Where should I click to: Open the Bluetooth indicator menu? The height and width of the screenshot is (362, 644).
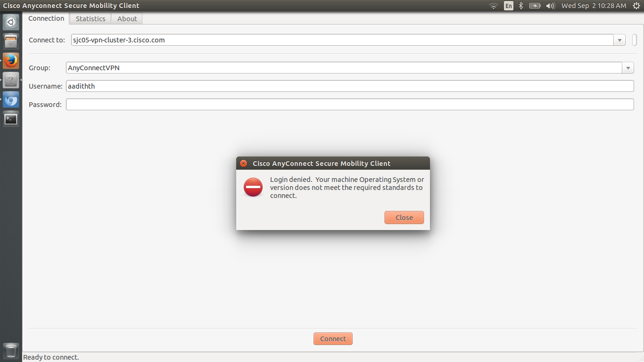coord(521,6)
